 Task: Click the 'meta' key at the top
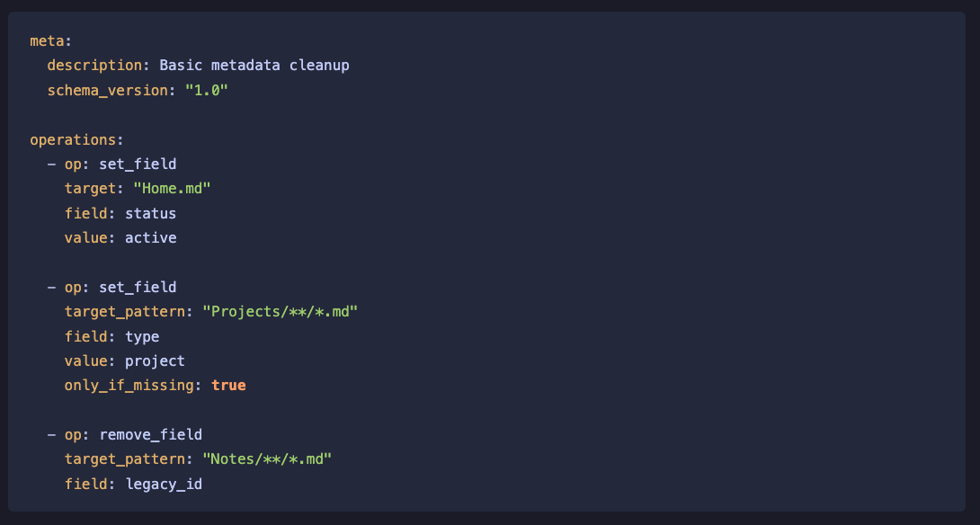47,41
